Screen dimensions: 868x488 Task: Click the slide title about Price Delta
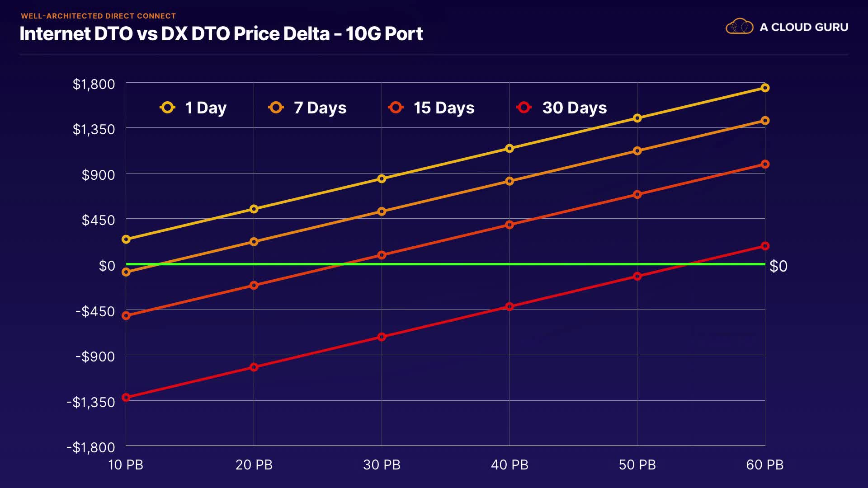click(221, 34)
